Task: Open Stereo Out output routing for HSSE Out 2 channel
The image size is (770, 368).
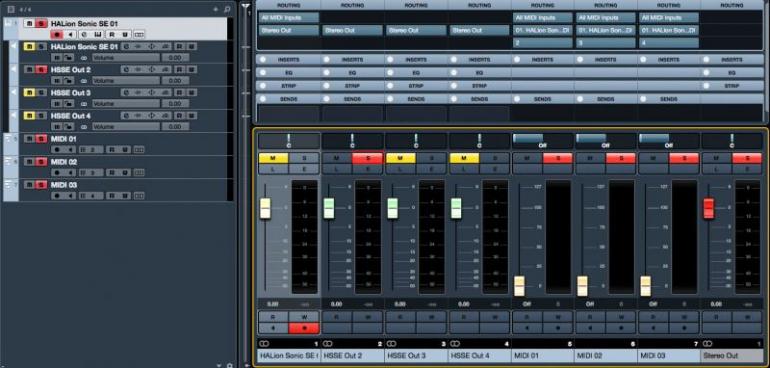Action: click(353, 30)
